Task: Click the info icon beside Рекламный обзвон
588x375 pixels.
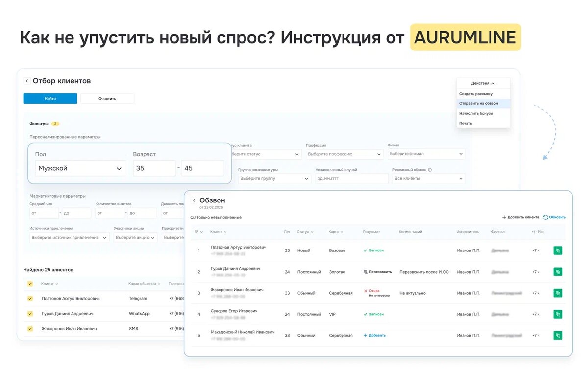Action: (430, 170)
